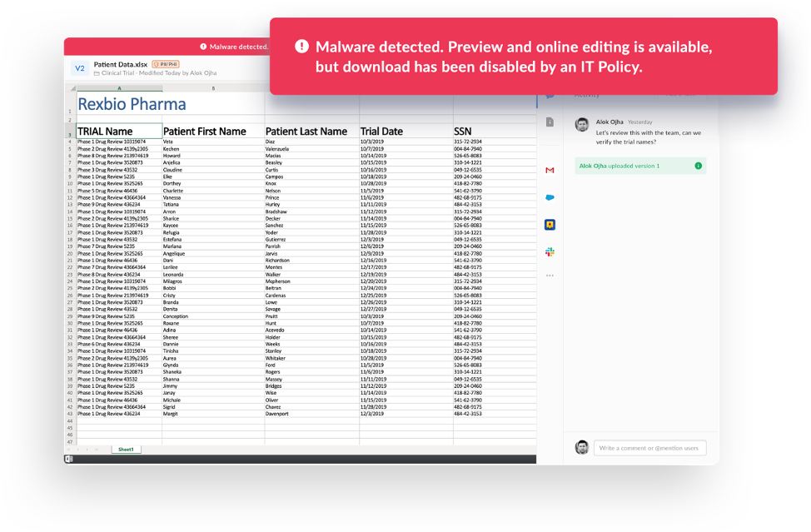Show more integrations via three dots
811x532 pixels.
click(x=550, y=276)
